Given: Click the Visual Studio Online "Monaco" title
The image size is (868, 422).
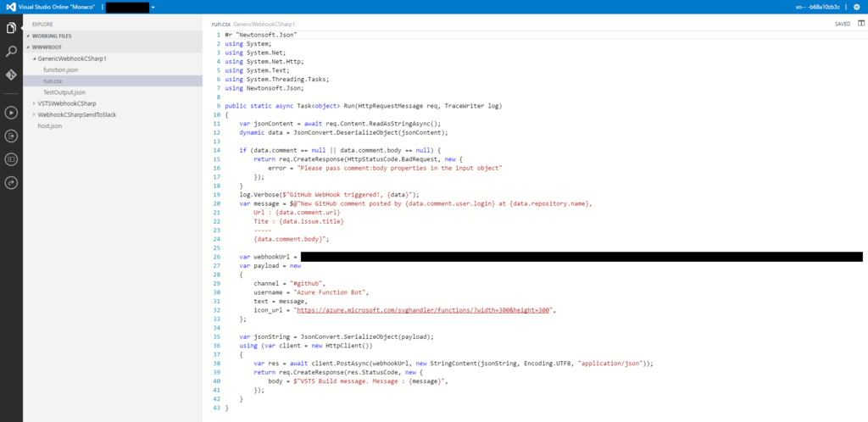Looking at the screenshot, I should (58, 7).
